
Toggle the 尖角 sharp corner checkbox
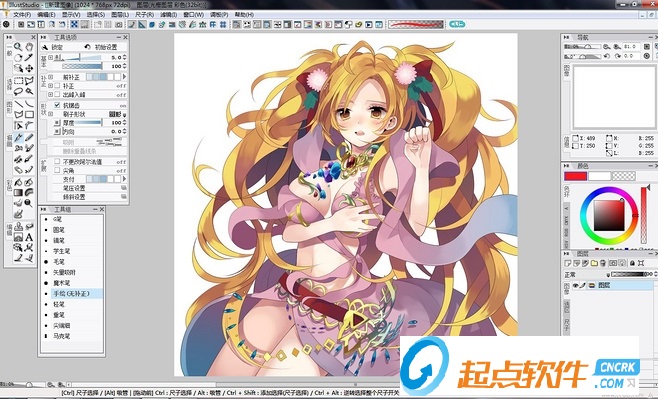pyautogui.click(x=57, y=170)
